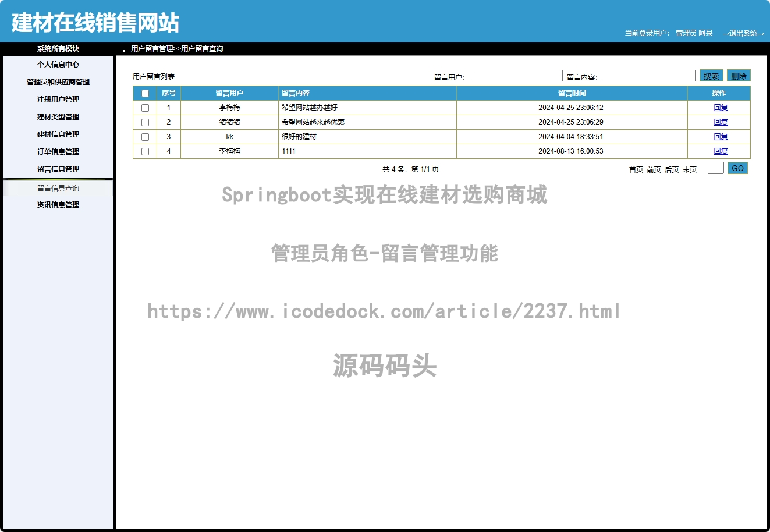Check the box for row 4 message 1111

pyautogui.click(x=145, y=151)
